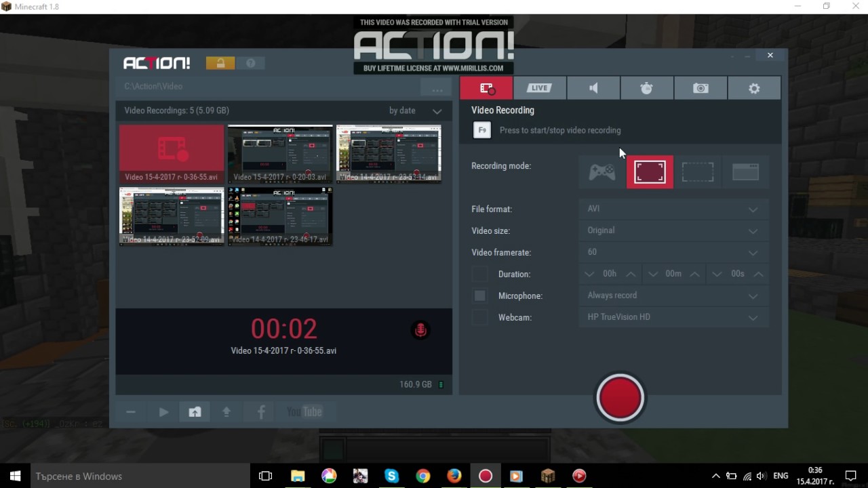The height and width of the screenshot is (488, 868).
Task: Select custom region recording mode
Action: point(698,172)
